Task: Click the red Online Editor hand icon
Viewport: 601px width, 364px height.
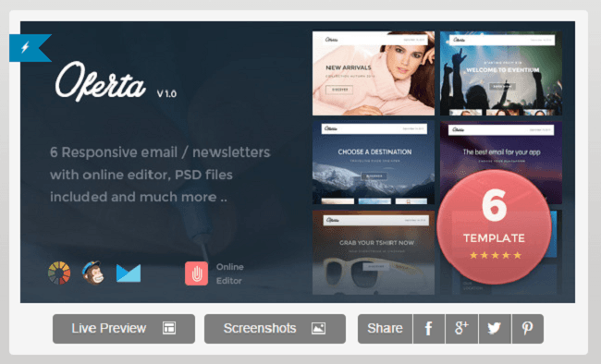Action: [x=197, y=273]
